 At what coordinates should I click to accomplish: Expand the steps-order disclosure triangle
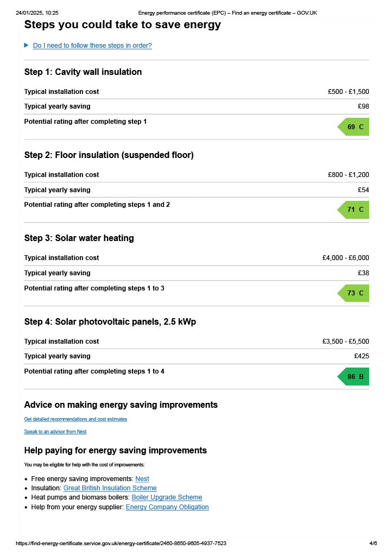(x=26, y=46)
